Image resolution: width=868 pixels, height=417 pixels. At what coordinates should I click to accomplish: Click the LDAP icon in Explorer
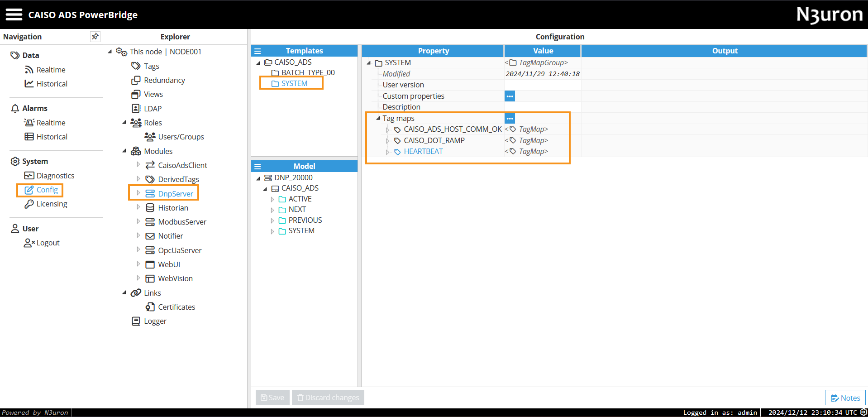pos(136,109)
